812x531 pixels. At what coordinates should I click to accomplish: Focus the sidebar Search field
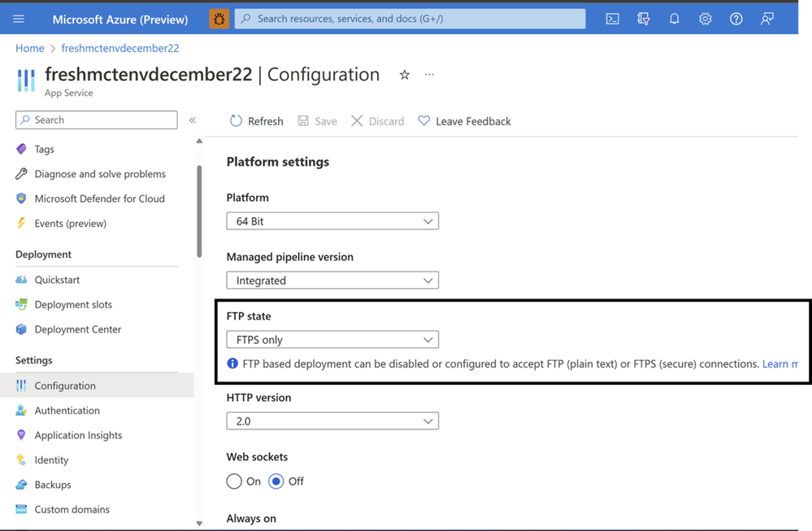[97, 120]
